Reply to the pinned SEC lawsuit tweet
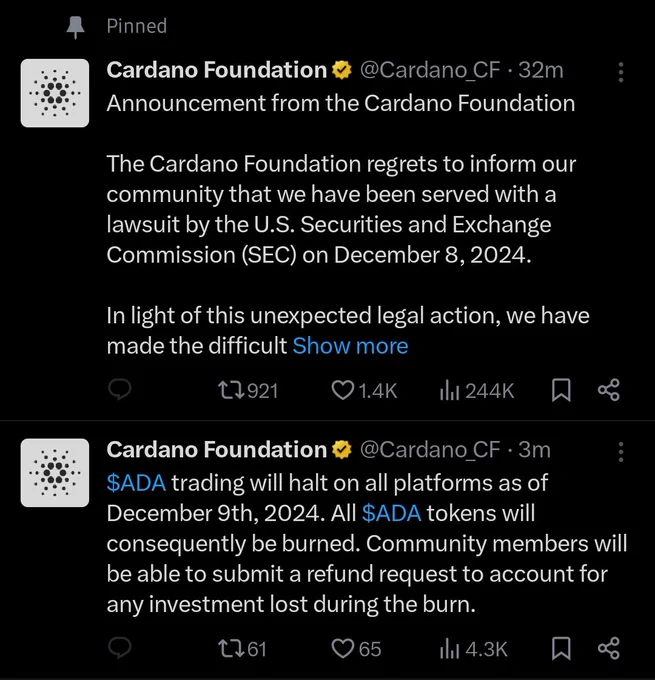 (x=119, y=391)
